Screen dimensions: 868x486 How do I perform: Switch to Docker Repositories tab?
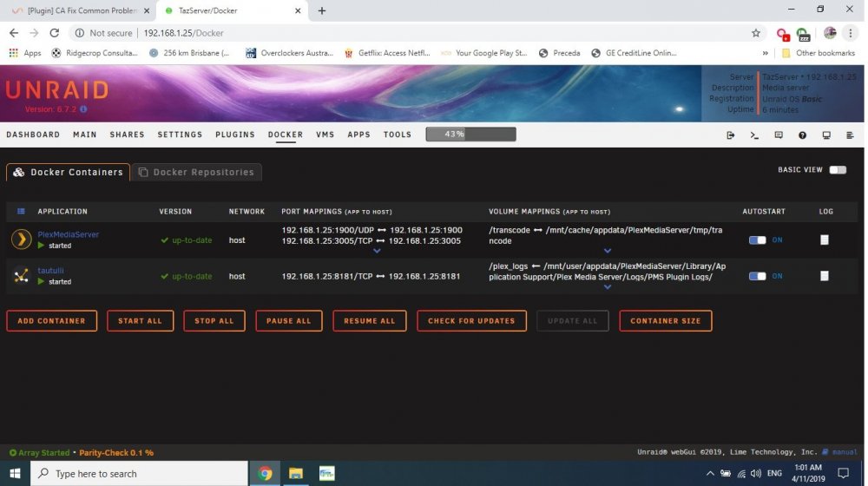click(x=198, y=172)
